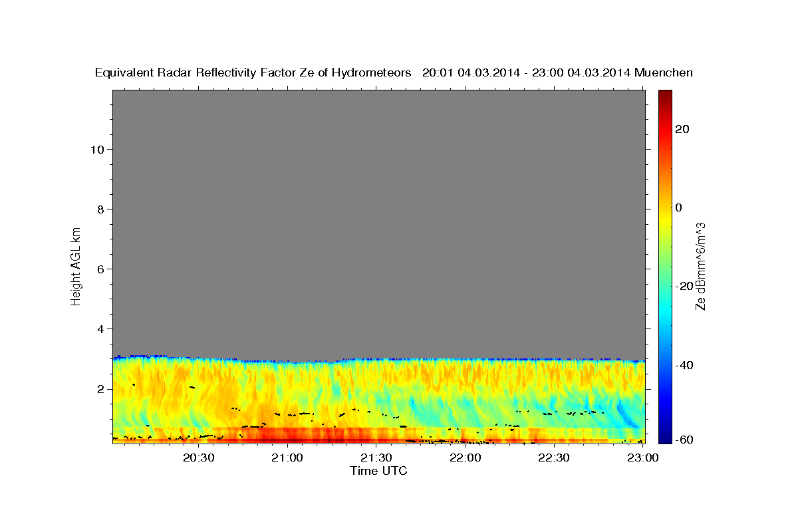The width and height of the screenshot is (798, 532).
Task: Click the 22:00 time tick label
Action: coord(465,458)
